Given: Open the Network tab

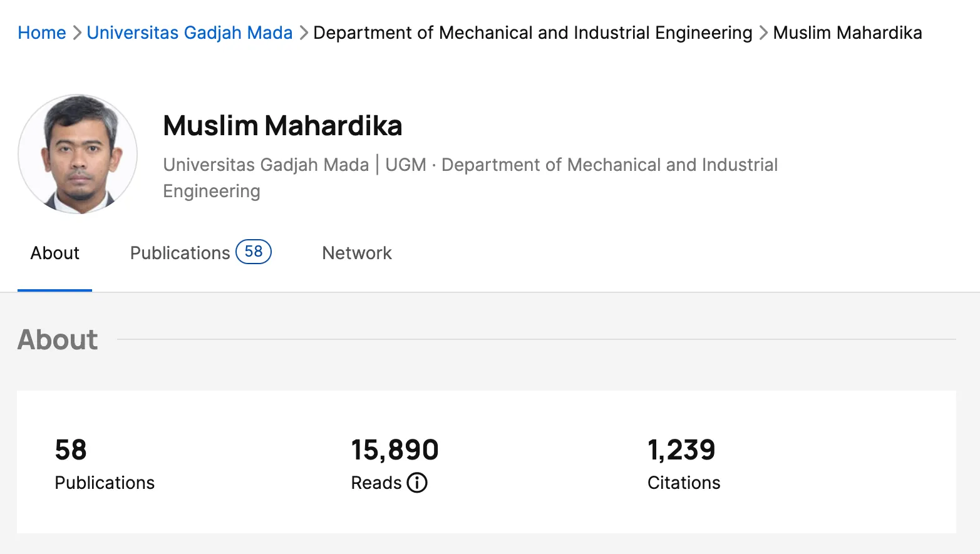Looking at the screenshot, I should click(x=357, y=253).
